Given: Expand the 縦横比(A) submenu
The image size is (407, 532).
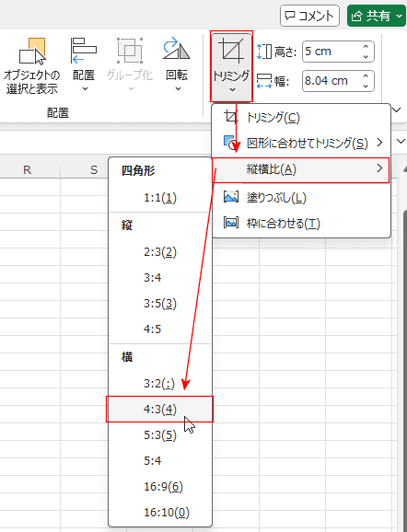Looking at the screenshot, I should [x=301, y=169].
